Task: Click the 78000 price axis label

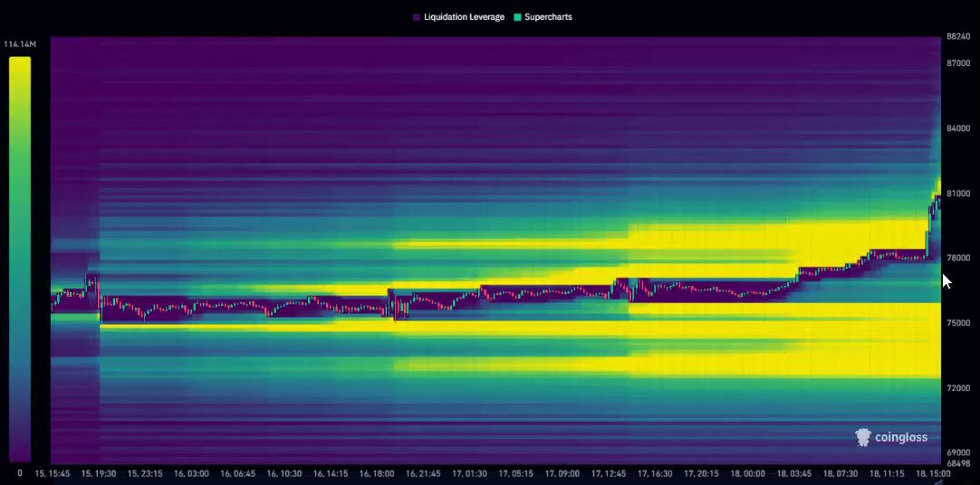Action: click(x=958, y=258)
